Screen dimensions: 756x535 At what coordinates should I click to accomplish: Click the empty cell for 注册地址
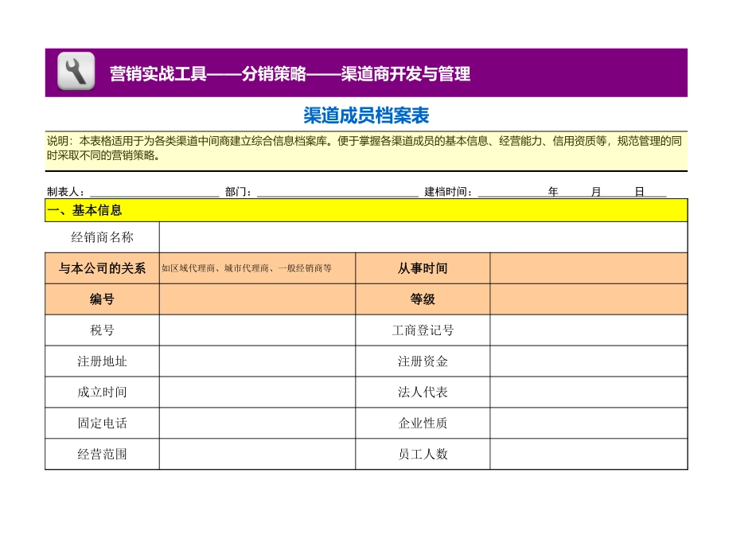[x=257, y=361]
